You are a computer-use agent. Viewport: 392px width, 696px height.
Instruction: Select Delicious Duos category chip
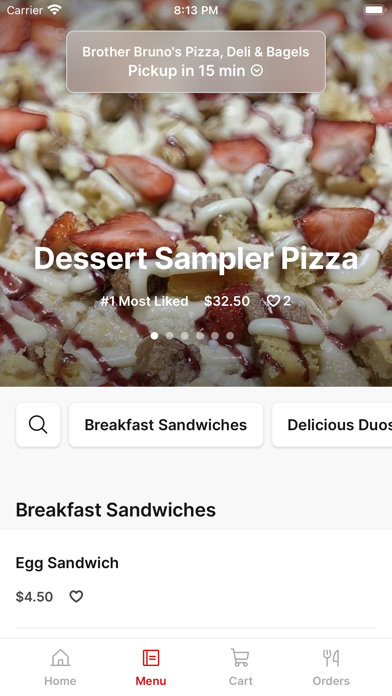coord(332,425)
